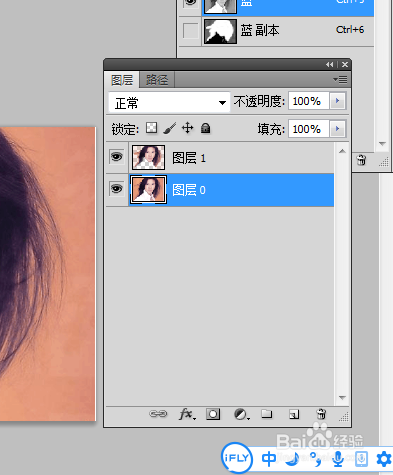Toggle visibility box of 蓝 副本 channel
This screenshot has width=393, height=475.
pyautogui.click(x=190, y=31)
